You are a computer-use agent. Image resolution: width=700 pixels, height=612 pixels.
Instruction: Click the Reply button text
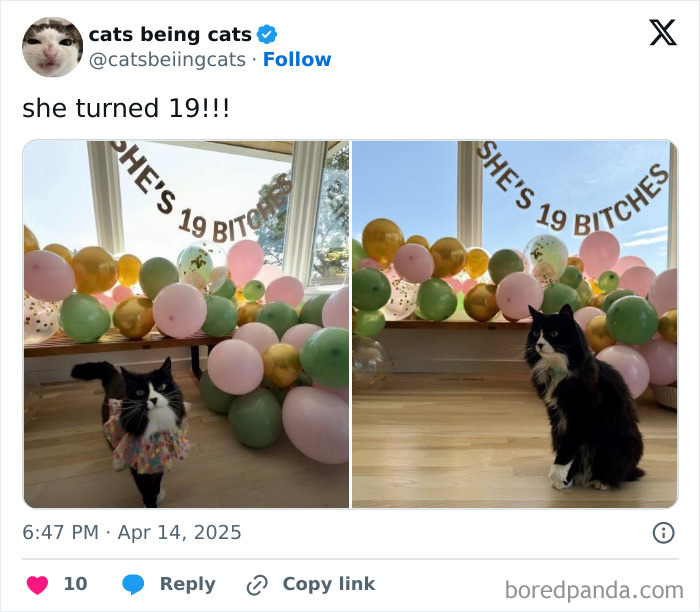(x=188, y=584)
